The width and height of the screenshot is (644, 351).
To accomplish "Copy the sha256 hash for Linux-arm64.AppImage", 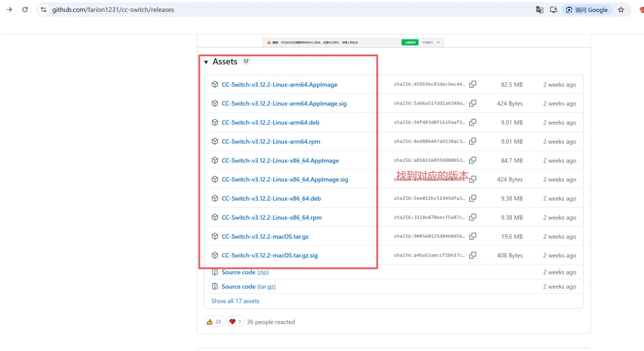I will coord(473,84).
